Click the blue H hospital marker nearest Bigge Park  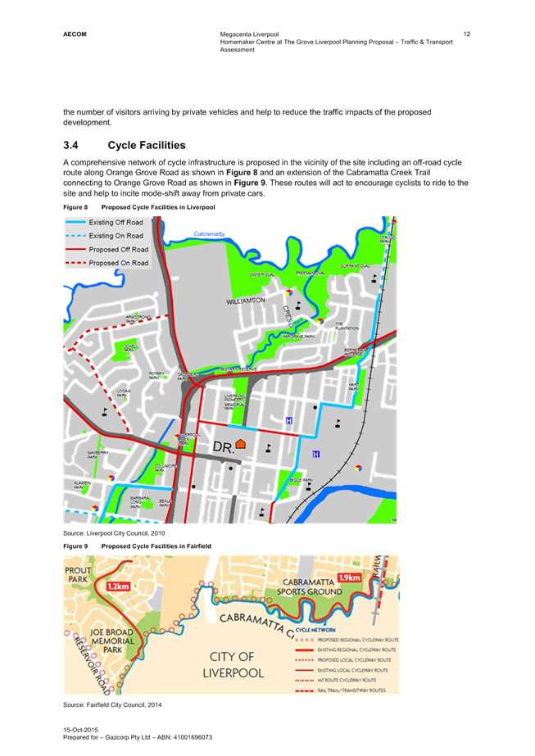316,455
